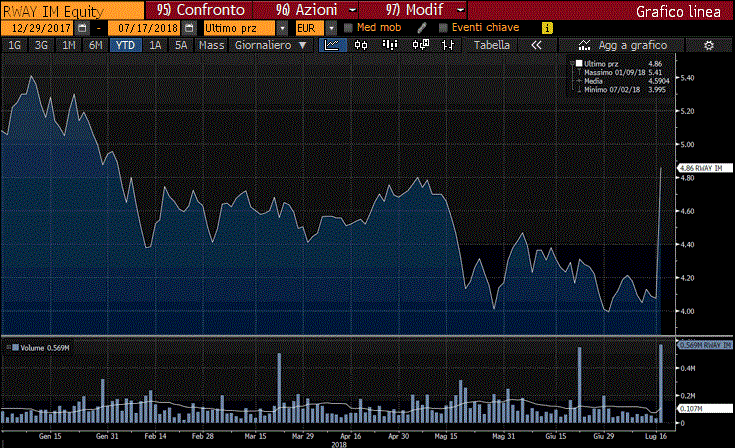This screenshot has width=735, height=448.
Task: Click Agg a grafico button
Action: [622, 45]
